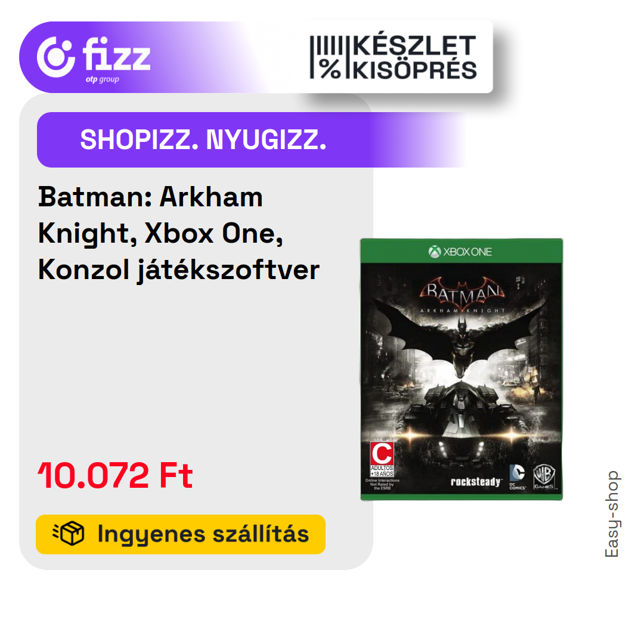Open the KÉSZLET KISÖPRÉS sale badge
The width and height of the screenshot is (644, 644).
point(394,57)
